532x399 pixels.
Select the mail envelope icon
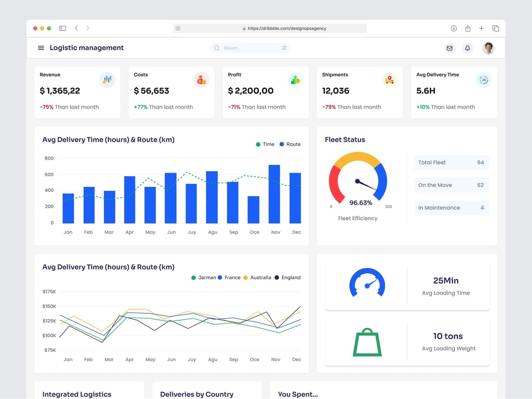pos(449,48)
